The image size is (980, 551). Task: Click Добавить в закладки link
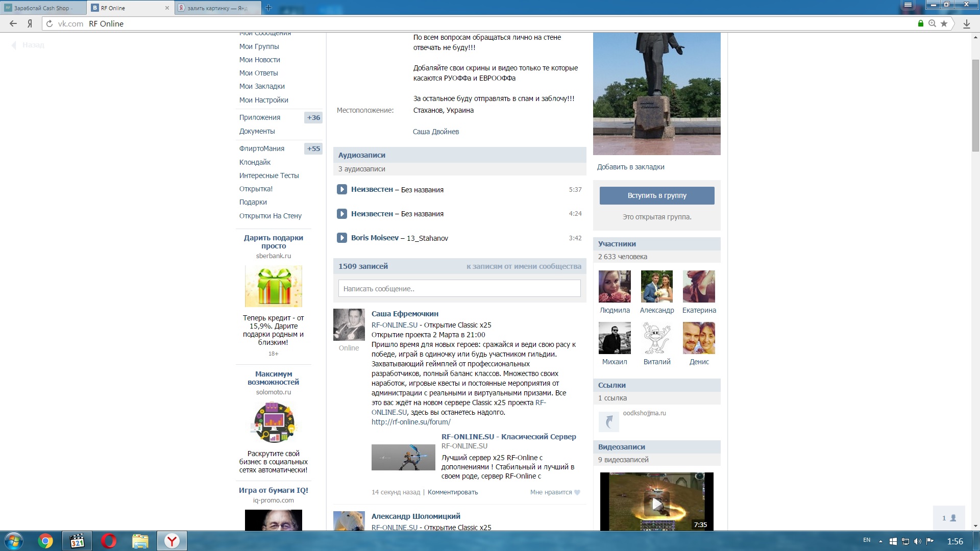[630, 167]
